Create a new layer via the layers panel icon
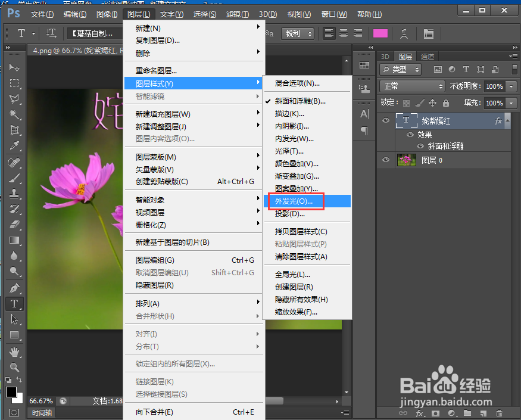The width and height of the screenshot is (521, 420). pyautogui.click(x=483, y=412)
